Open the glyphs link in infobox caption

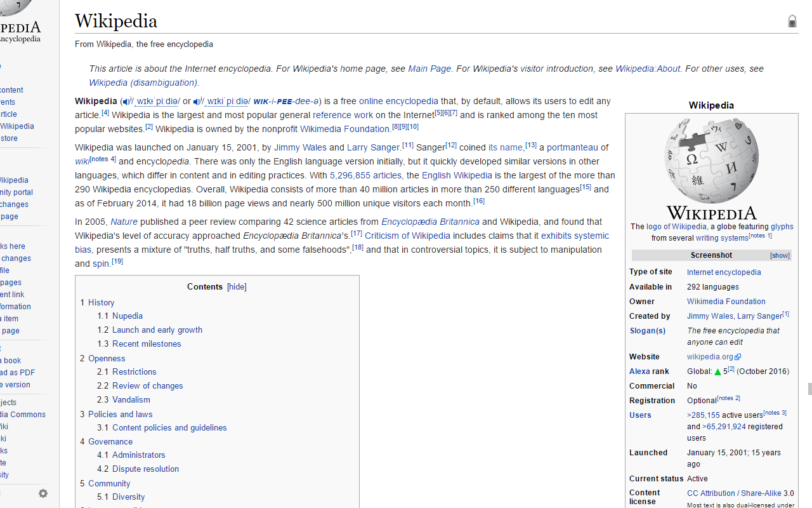coord(782,227)
